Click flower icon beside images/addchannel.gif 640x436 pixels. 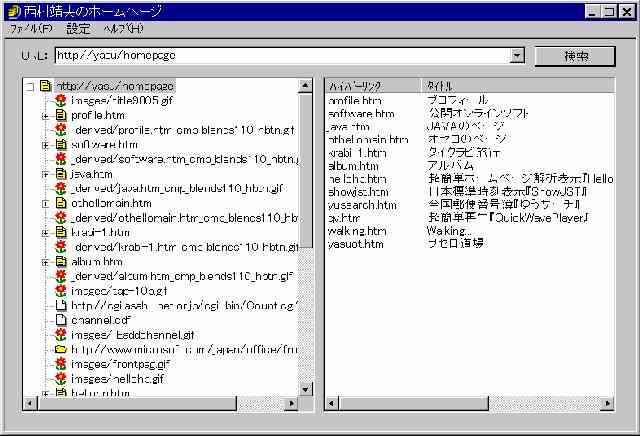tap(61, 335)
